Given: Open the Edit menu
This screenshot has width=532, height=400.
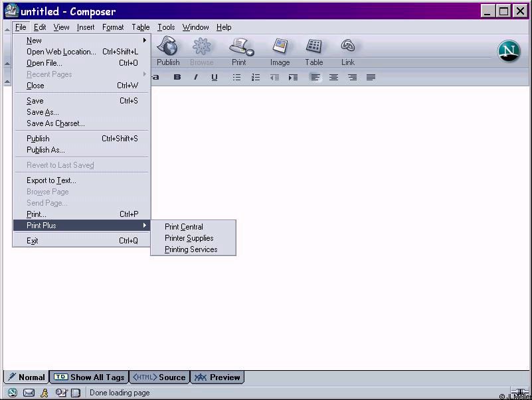Looking at the screenshot, I should pyautogui.click(x=40, y=27).
